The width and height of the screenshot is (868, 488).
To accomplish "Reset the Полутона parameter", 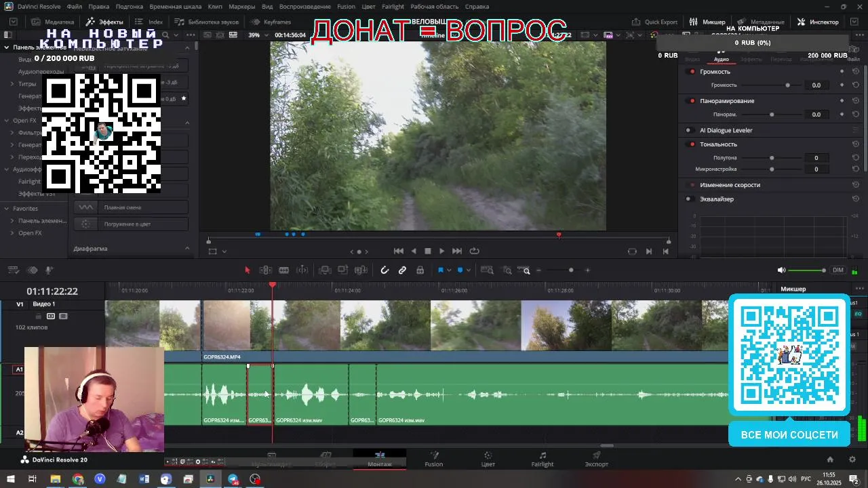I will [x=855, y=158].
